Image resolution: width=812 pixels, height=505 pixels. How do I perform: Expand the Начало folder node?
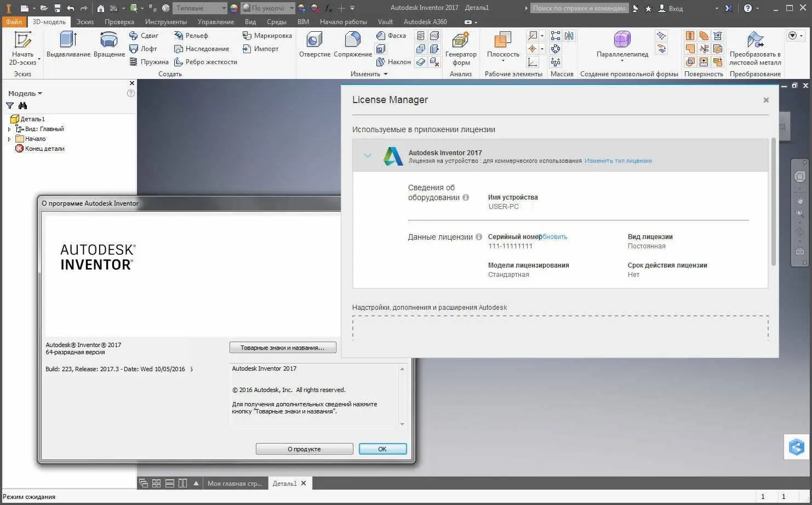[9, 139]
